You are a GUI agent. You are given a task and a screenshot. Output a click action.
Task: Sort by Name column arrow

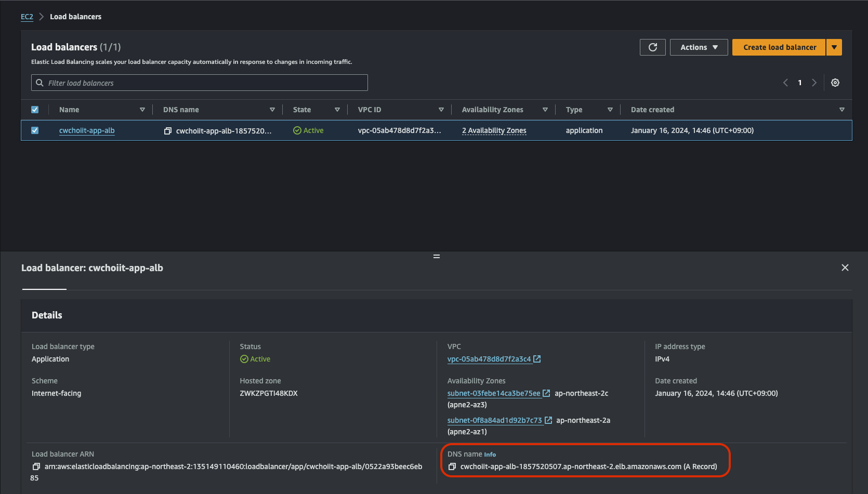(x=142, y=110)
